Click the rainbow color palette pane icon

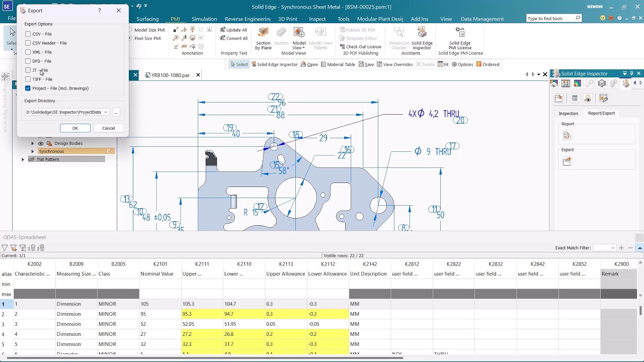click(x=578, y=83)
